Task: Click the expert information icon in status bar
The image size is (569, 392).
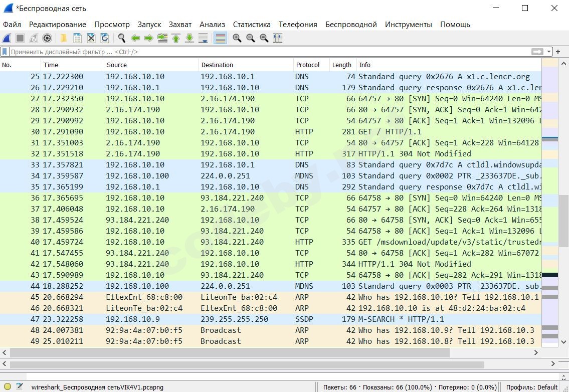Action: [8, 386]
